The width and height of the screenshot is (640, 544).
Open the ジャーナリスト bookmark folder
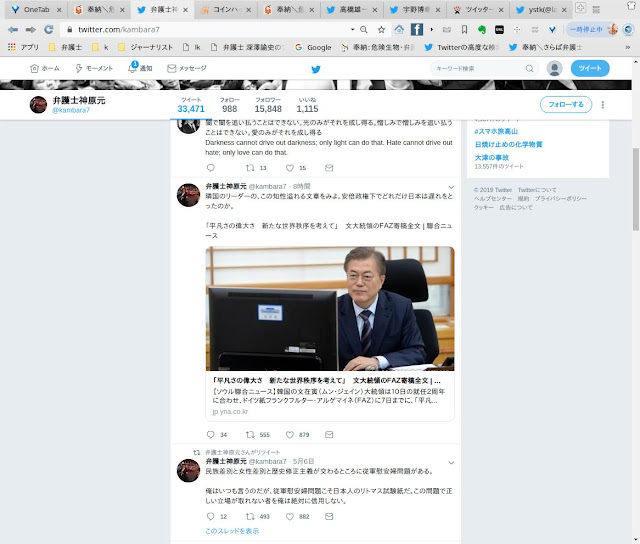(x=145, y=47)
